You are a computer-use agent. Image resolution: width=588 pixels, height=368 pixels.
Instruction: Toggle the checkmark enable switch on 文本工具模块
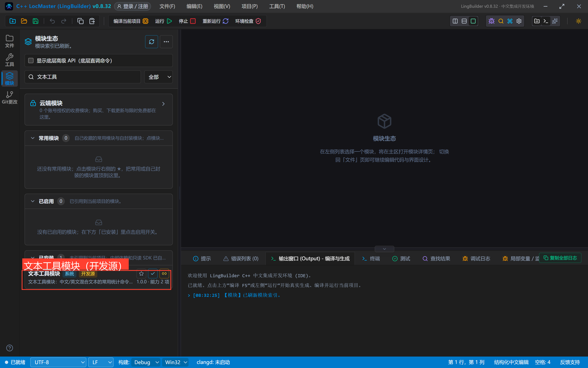[x=153, y=274]
